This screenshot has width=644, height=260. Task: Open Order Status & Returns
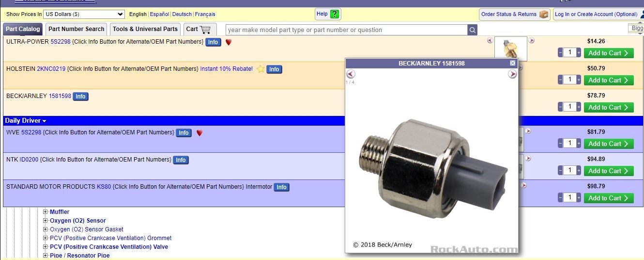515,14
